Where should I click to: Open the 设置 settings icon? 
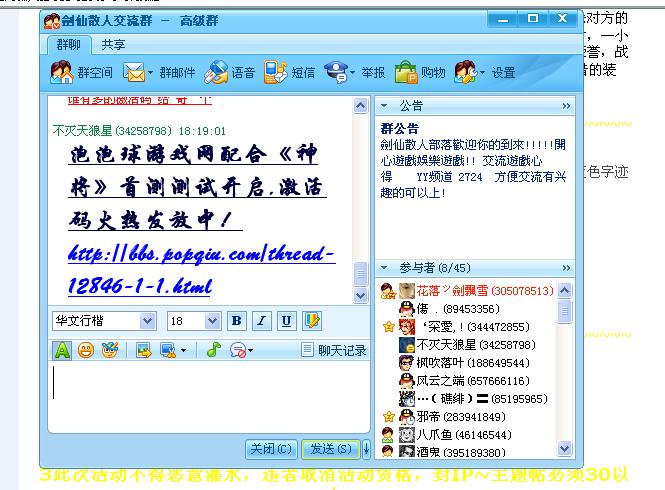(465, 72)
